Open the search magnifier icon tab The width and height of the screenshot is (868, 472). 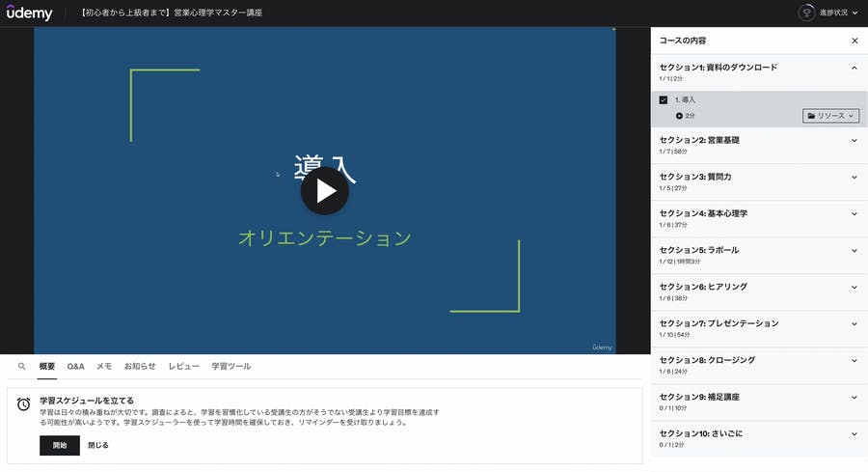tap(22, 367)
